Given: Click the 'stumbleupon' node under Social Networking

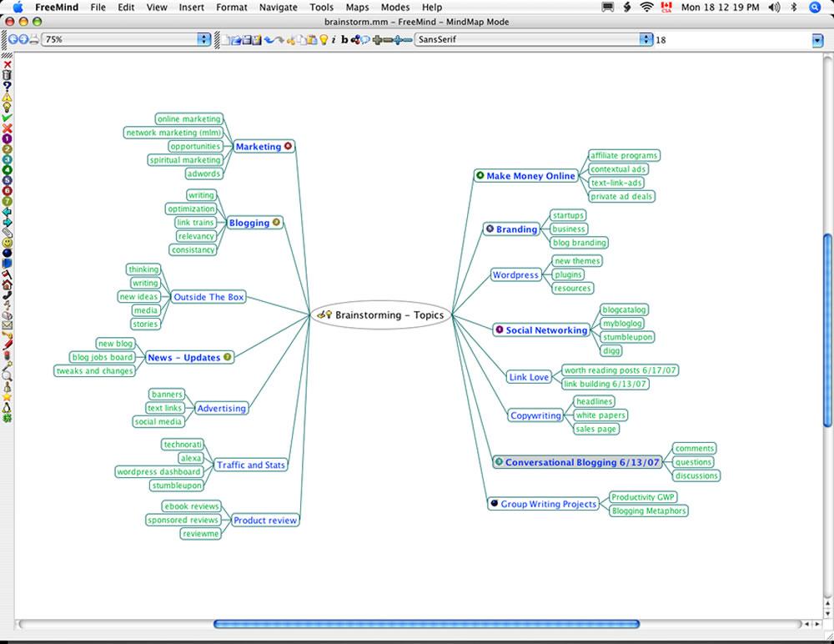Looking at the screenshot, I should (628, 337).
